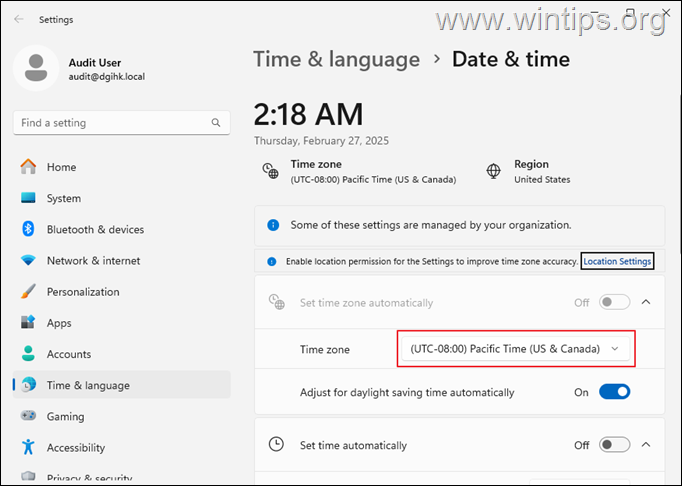The image size is (682, 486).
Task: Click the Accounts person icon
Action: (28, 354)
